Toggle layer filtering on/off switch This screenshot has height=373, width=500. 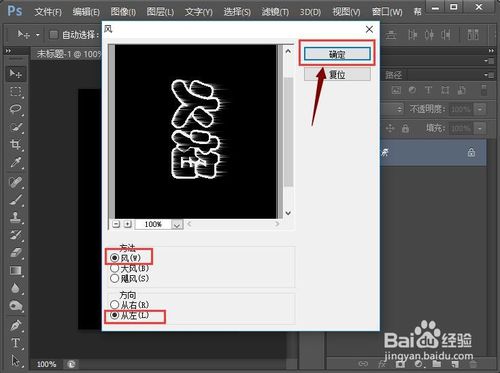[484, 90]
